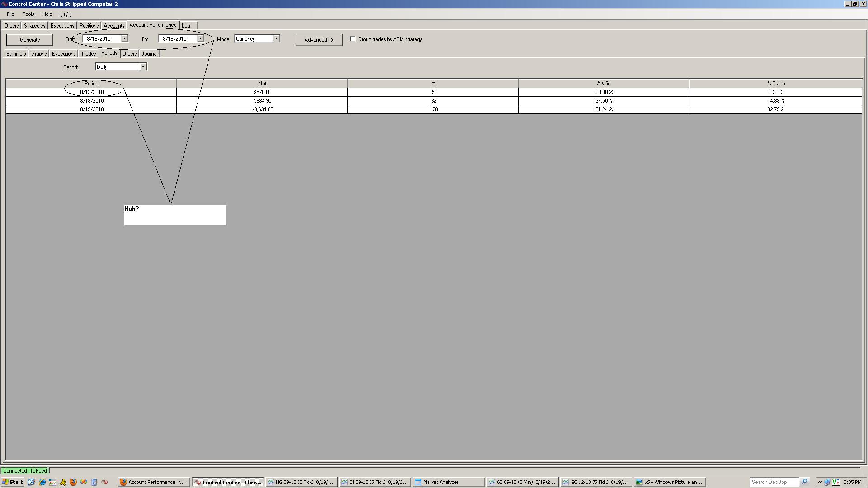Switch to the Positions tab

click(89, 26)
